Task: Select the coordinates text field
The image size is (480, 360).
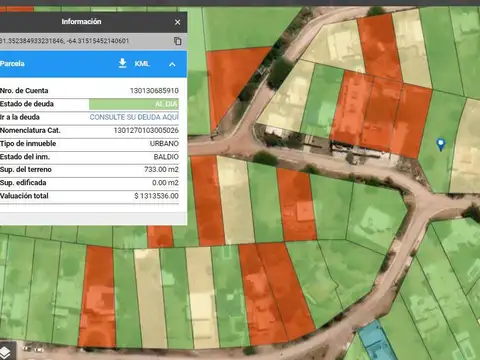Action: tap(85, 41)
